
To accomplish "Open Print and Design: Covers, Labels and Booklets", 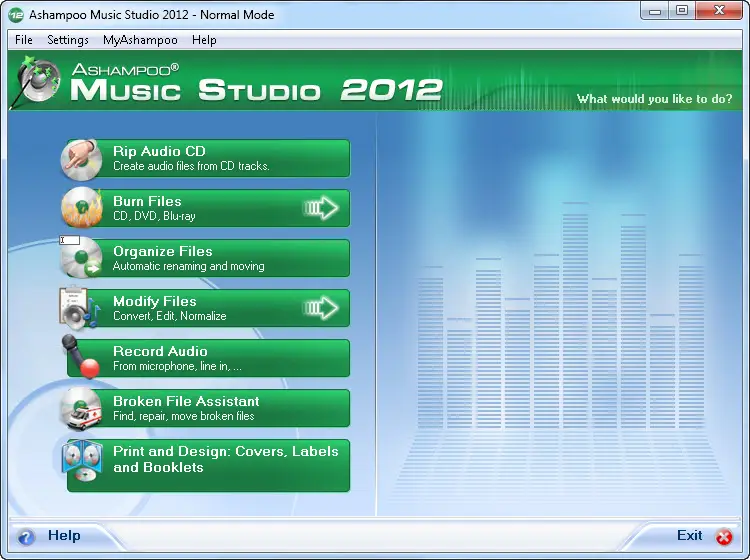I will 208,465.
